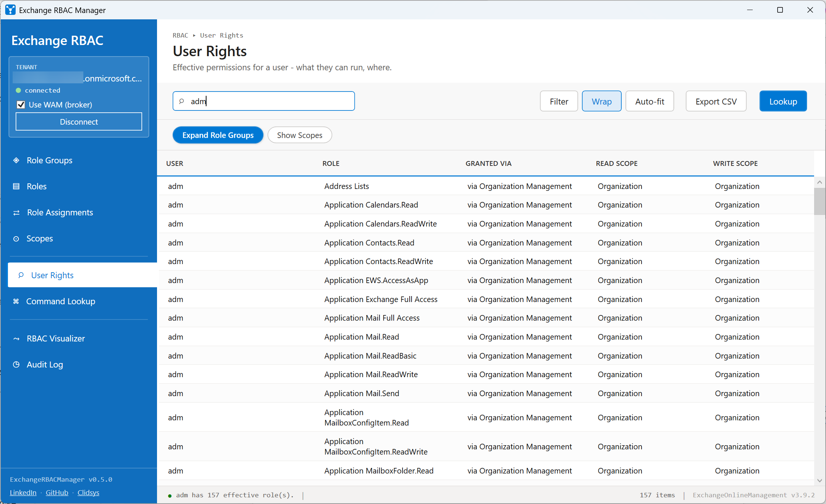Open the Command Lookup page
Viewport: 826px width, 504px height.
61,301
